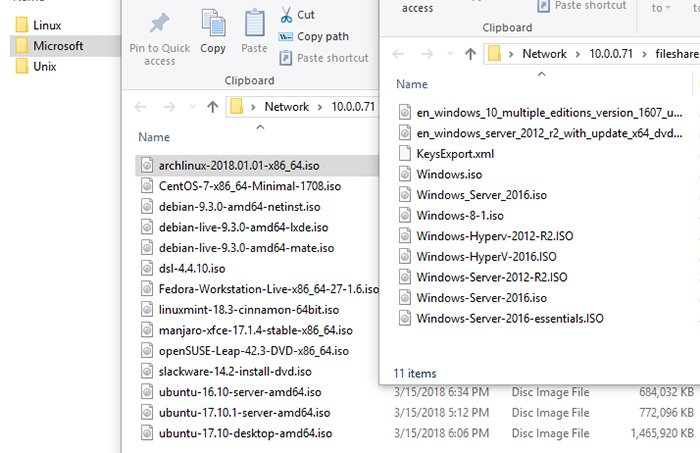Go up one level, front window

pyautogui.click(x=471, y=54)
